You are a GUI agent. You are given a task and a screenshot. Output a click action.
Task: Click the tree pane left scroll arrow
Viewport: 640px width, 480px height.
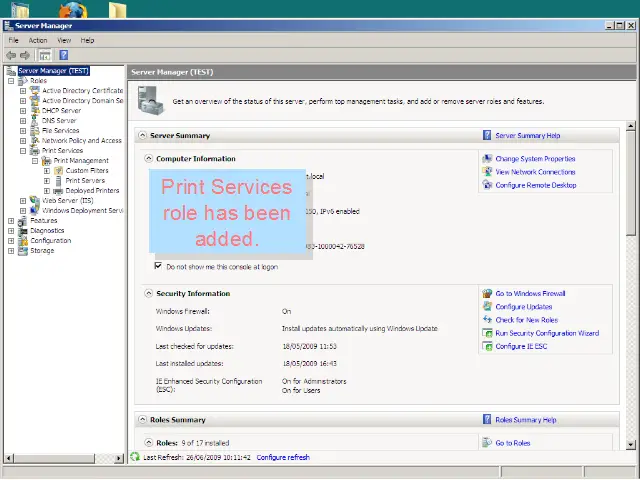coord(9,458)
